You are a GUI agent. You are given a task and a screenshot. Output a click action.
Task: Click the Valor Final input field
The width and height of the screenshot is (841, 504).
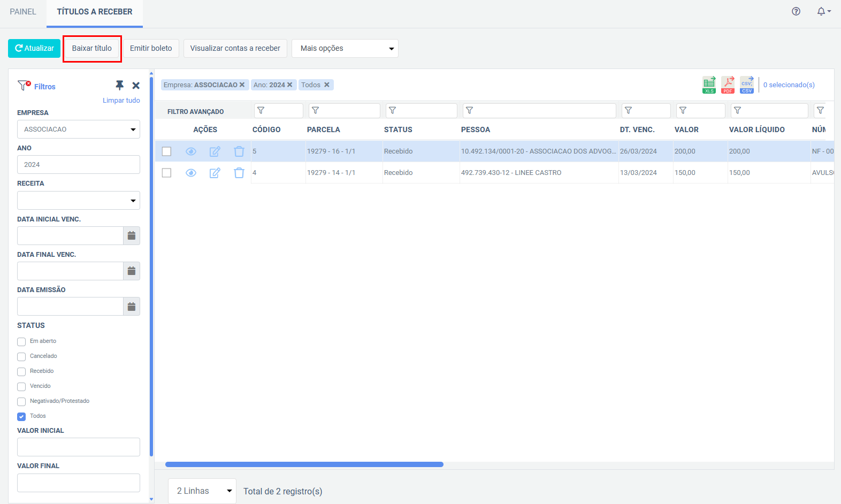pos(79,483)
